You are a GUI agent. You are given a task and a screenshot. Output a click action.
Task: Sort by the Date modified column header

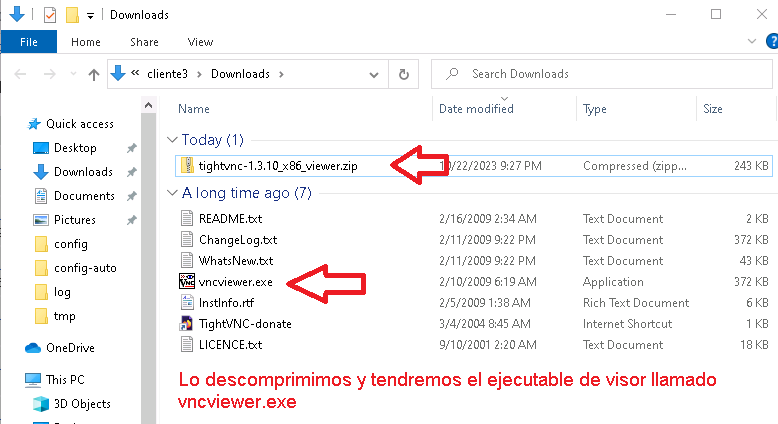(476, 109)
